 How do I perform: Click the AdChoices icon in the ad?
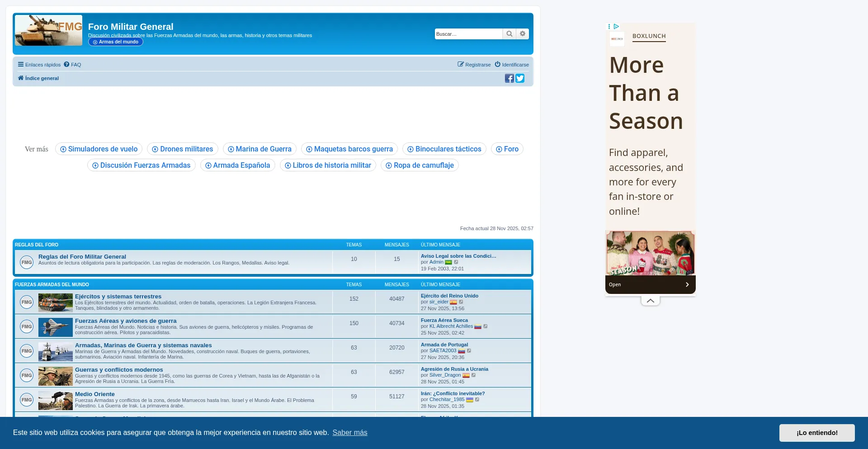click(616, 27)
